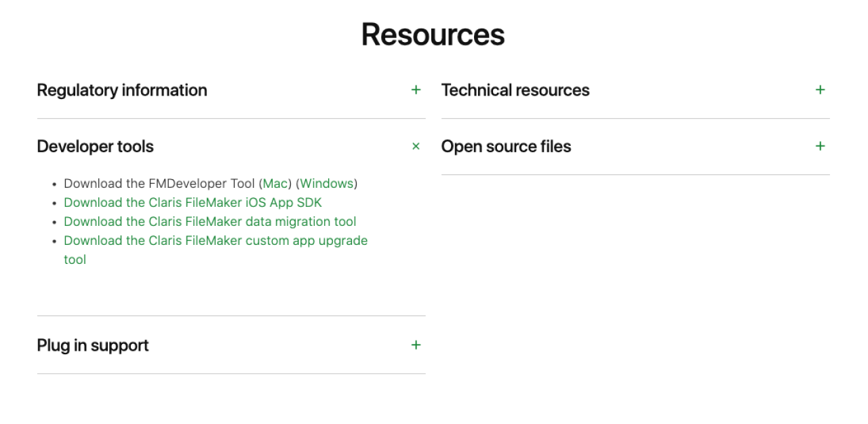868x424 pixels.
Task: Collapse Developer tools with the X icon
Action: pos(416,147)
